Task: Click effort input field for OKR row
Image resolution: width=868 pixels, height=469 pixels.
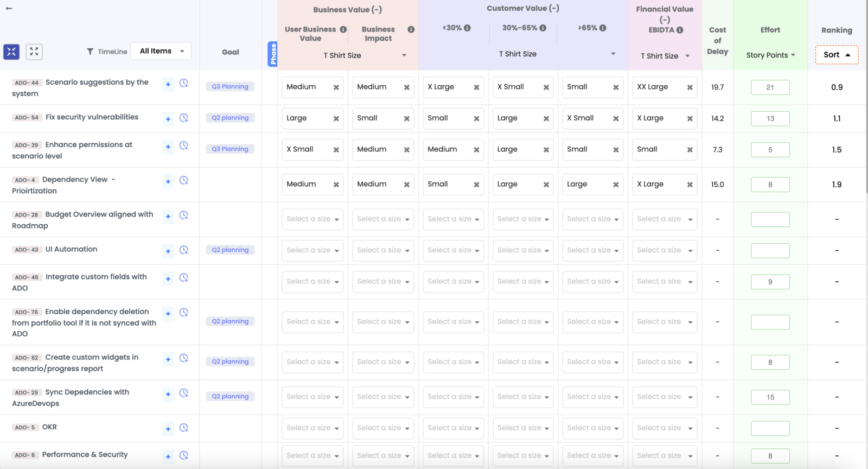Action: tap(770, 428)
